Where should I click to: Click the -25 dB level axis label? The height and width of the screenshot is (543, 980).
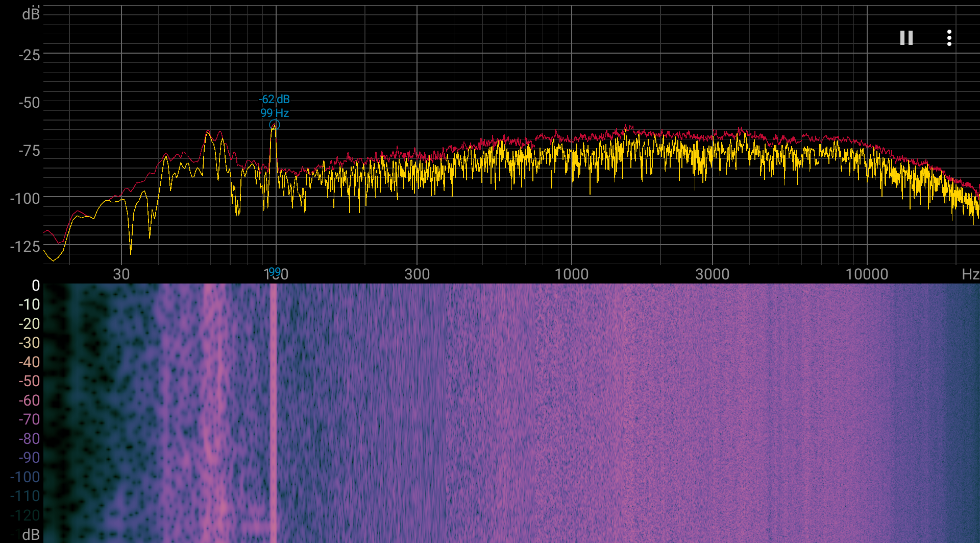pyautogui.click(x=29, y=55)
